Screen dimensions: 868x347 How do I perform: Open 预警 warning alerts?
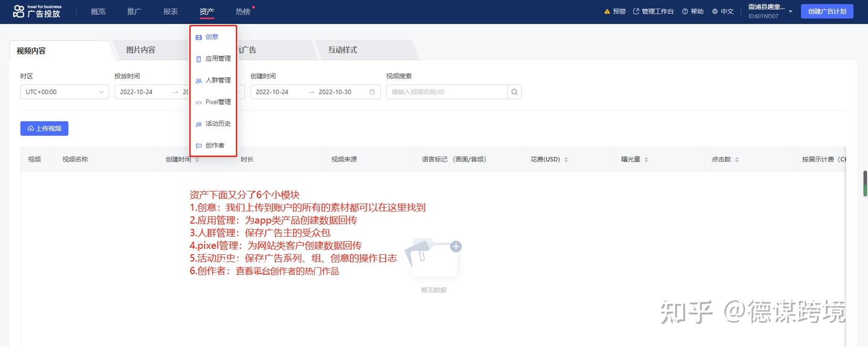click(x=614, y=11)
